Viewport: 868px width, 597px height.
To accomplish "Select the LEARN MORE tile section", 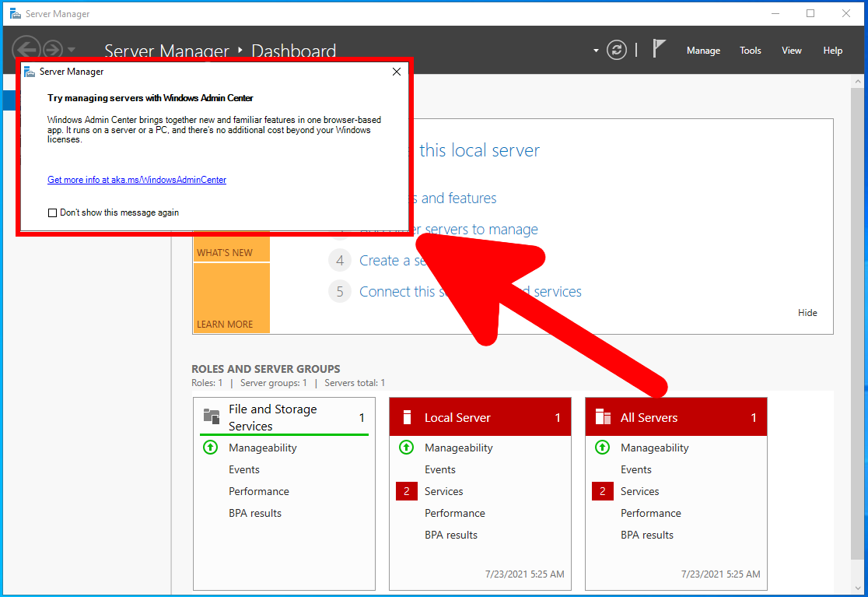I will pyautogui.click(x=231, y=299).
